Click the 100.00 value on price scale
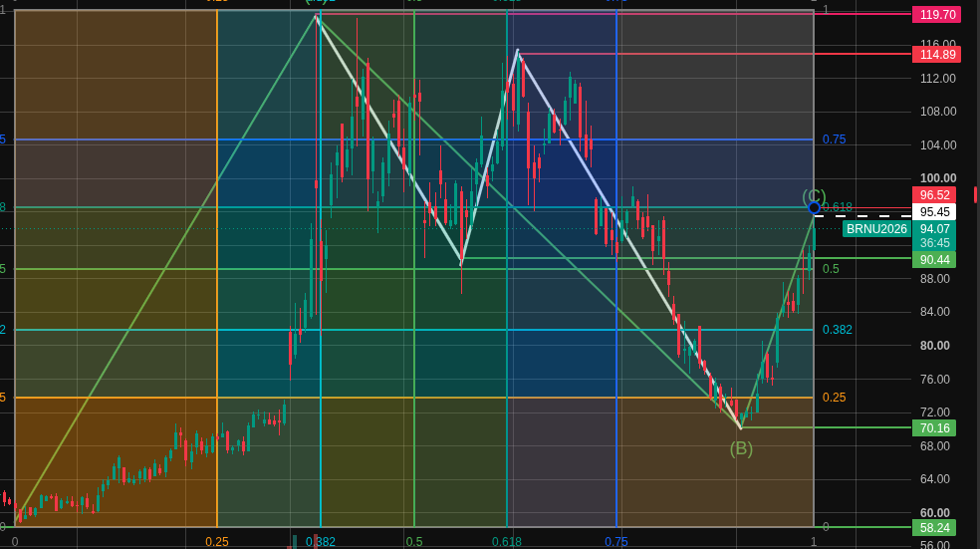Viewport: 980px width, 549px height. 938,178
